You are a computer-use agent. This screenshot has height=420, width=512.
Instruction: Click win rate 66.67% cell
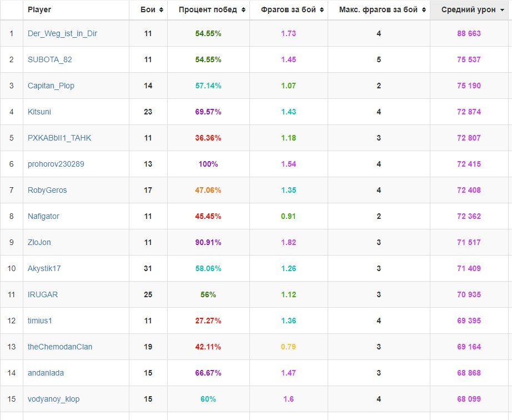coord(208,373)
